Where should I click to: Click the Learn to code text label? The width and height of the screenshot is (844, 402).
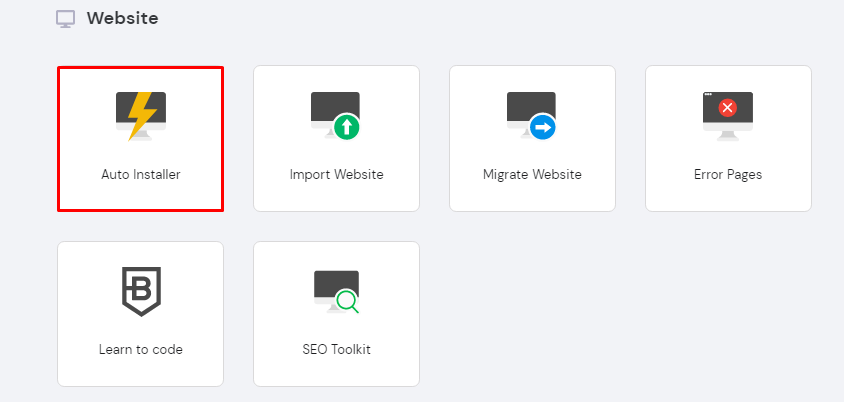click(140, 350)
